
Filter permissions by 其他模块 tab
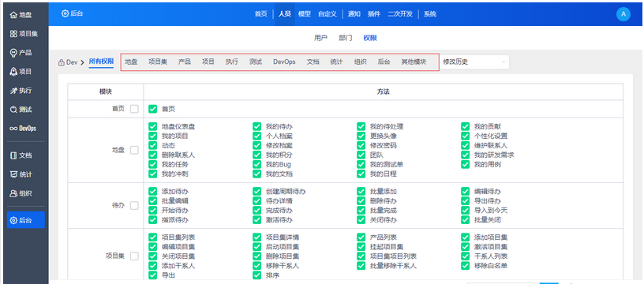coord(414,62)
